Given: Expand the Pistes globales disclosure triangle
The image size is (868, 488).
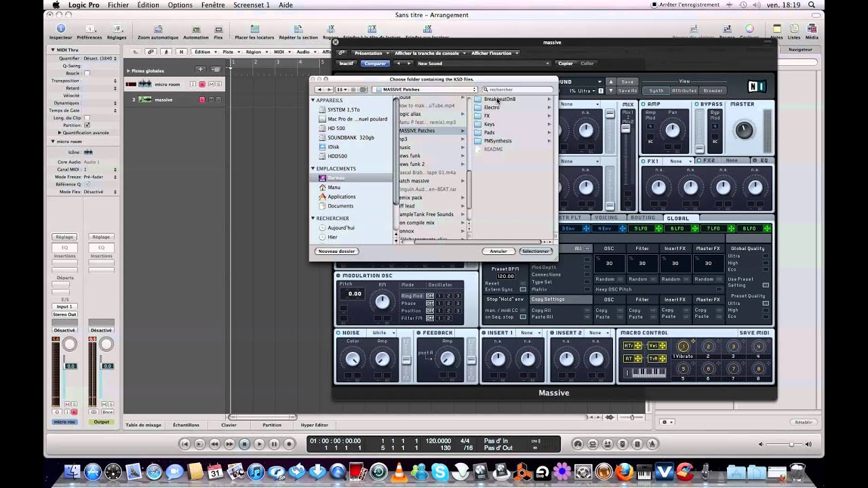Looking at the screenshot, I should click(x=128, y=70).
